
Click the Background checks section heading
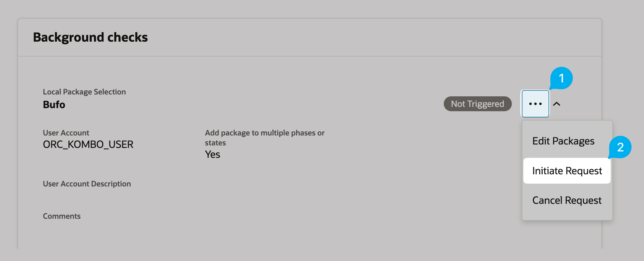pos(90,37)
